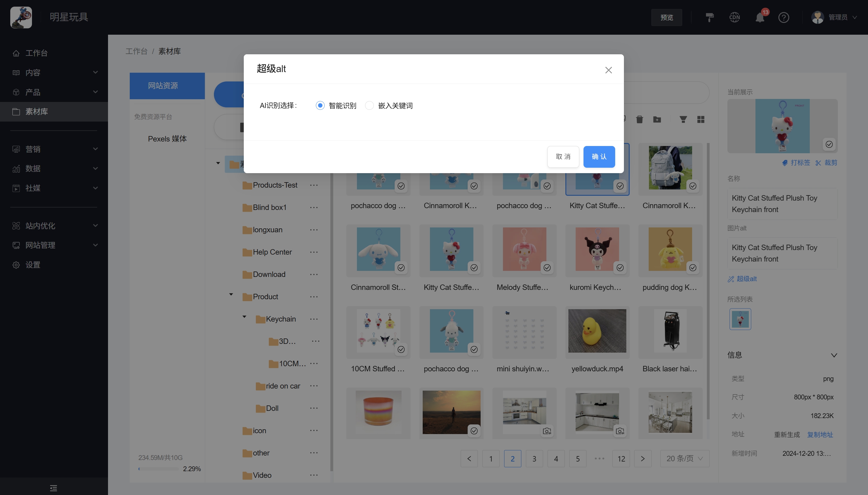The image size is (868, 495).
Task: Open the 20 条/页 page size dropdown
Action: pos(684,458)
